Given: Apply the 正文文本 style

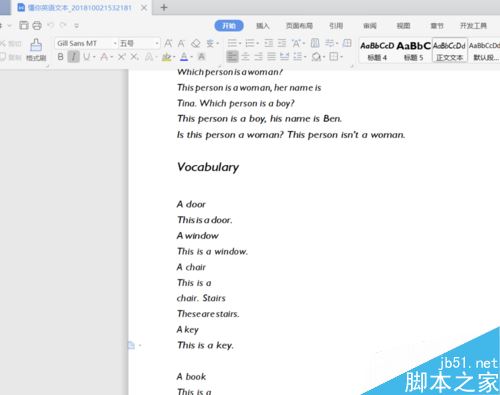Looking at the screenshot, I should [450, 50].
